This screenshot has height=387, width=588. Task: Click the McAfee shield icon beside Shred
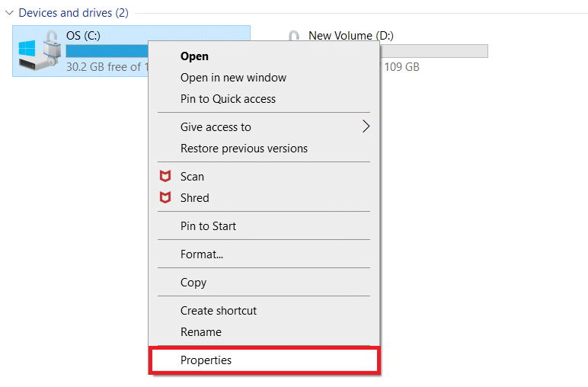click(x=165, y=197)
